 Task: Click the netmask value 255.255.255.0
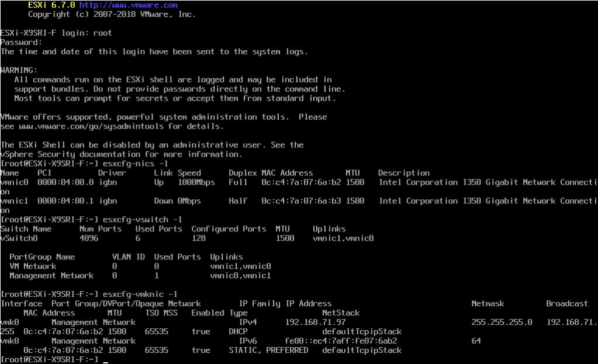pyautogui.click(x=502, y=323)
